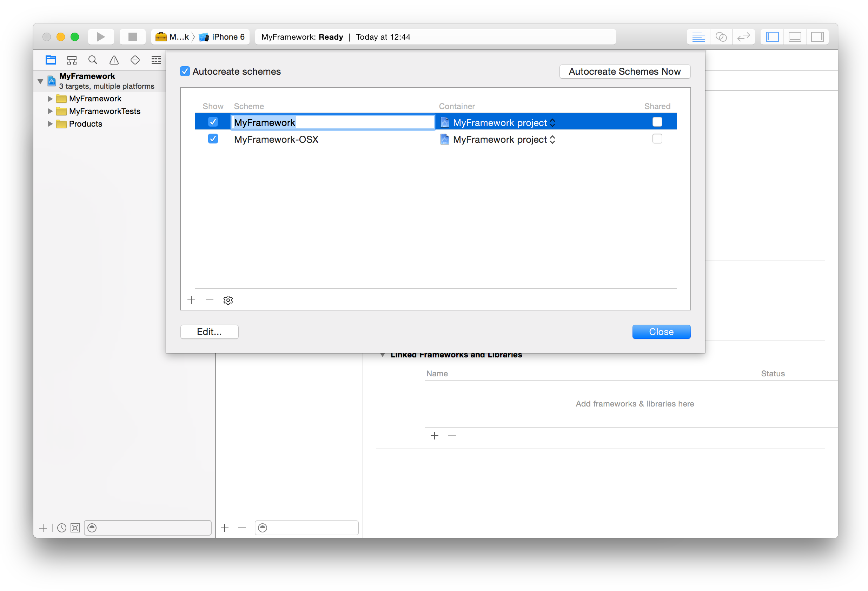Select the Symbol navigator icon
The image size is (868, 591).
pyautogui.click(x=72, y=60)
